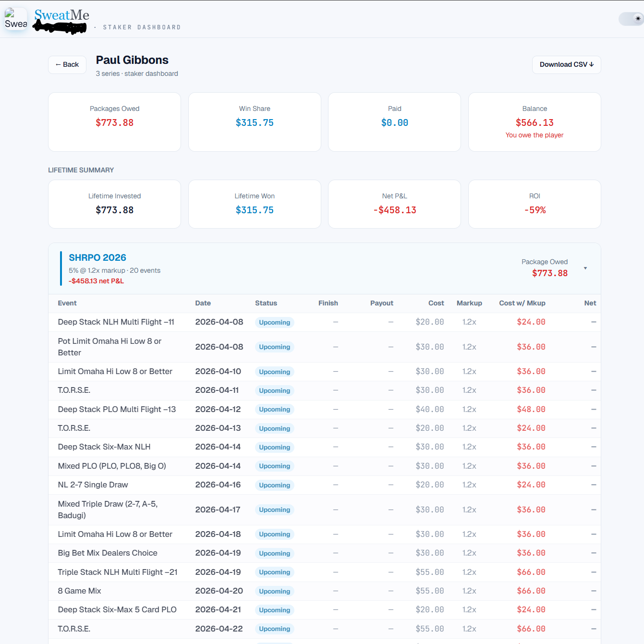Screen dimensions: 644x644
Task: Click the Balance card showing $566.13
Action: [x=534, y=122]
